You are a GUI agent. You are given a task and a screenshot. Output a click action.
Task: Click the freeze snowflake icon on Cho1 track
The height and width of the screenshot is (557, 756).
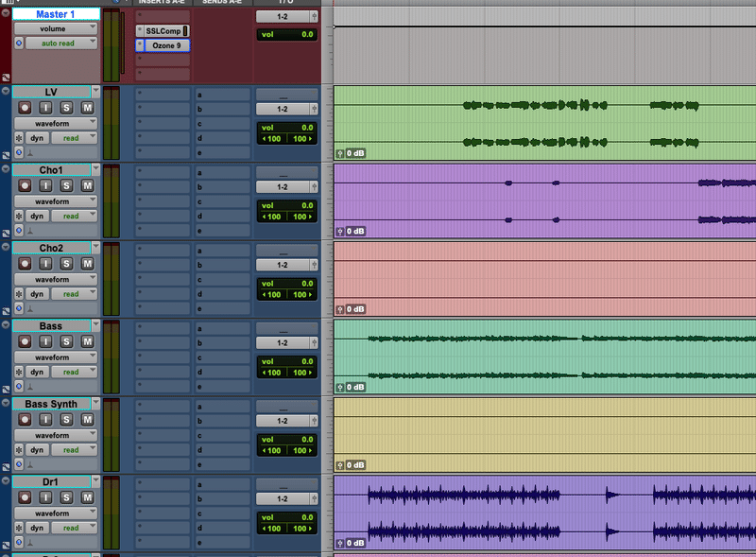pos(19,217)
